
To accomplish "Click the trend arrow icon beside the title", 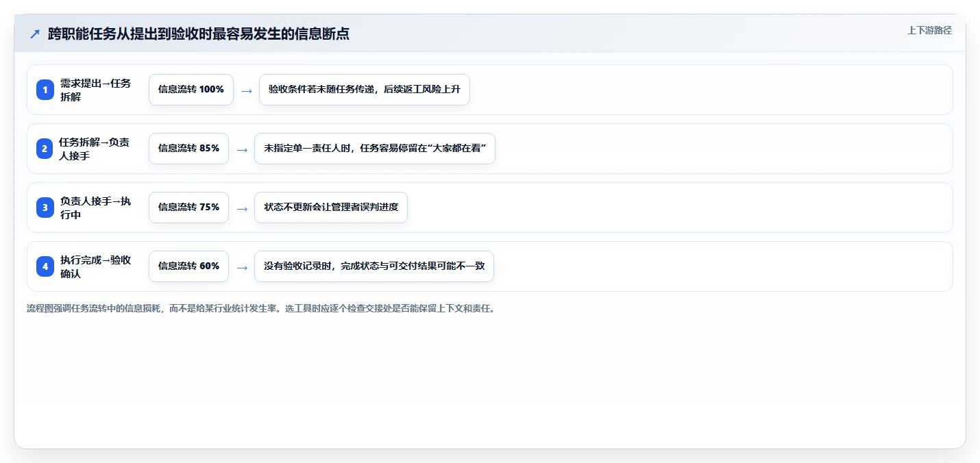I will (35, 34).
